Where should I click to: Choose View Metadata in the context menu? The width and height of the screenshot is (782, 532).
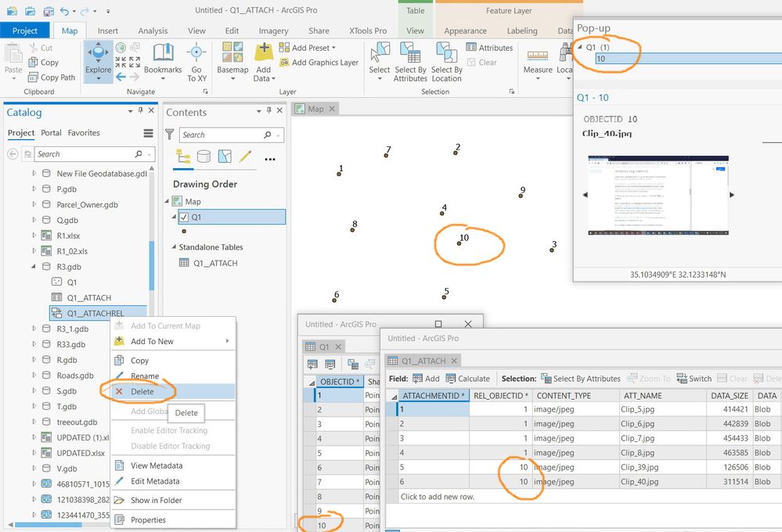173,465
